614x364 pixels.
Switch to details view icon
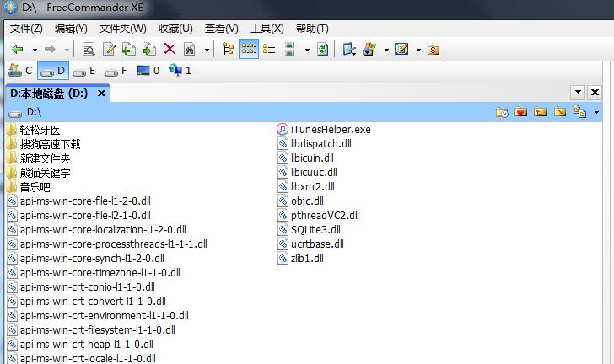pyautogui.click(x=269, y=50)
